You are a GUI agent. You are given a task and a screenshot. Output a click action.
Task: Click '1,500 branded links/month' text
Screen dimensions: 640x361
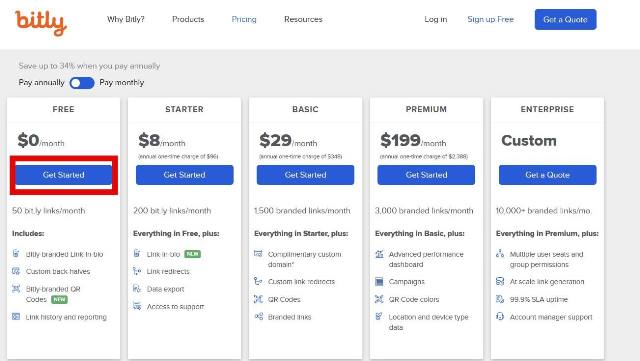[302, 211]
